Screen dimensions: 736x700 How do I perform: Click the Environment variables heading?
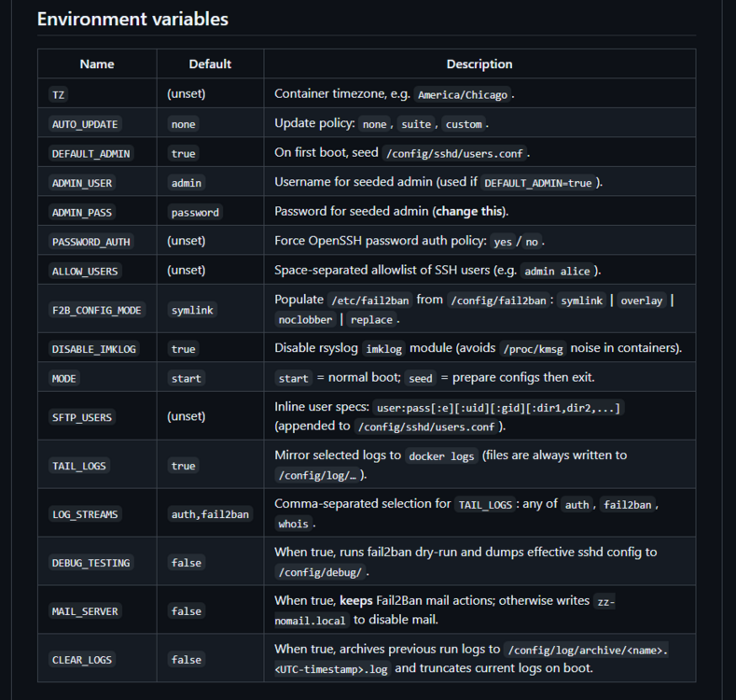pos(132,20)
